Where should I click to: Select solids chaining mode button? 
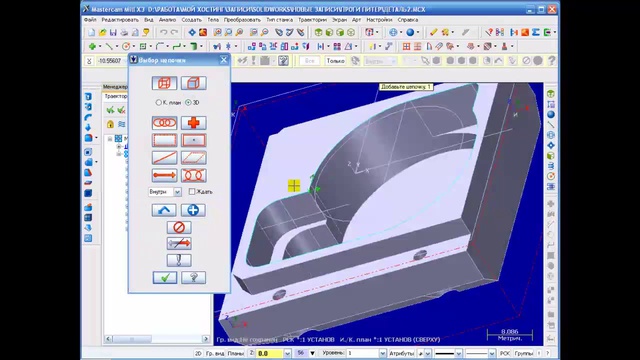[193, 83]
